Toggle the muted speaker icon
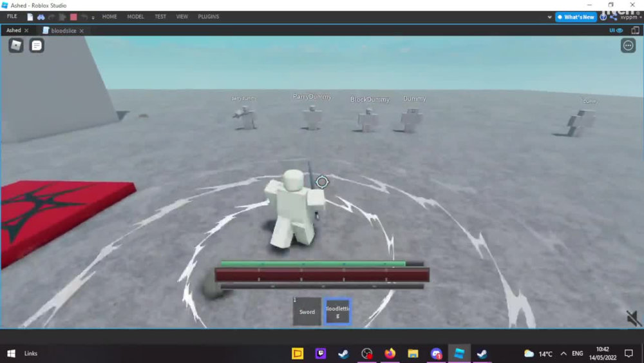This screenshot has height=363, width=644. pos(633,318)
